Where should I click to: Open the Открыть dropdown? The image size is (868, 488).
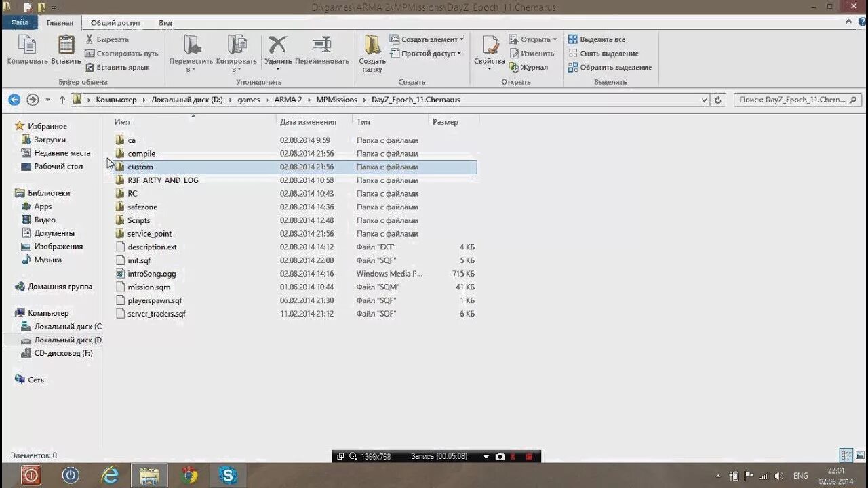click(534, 39)
